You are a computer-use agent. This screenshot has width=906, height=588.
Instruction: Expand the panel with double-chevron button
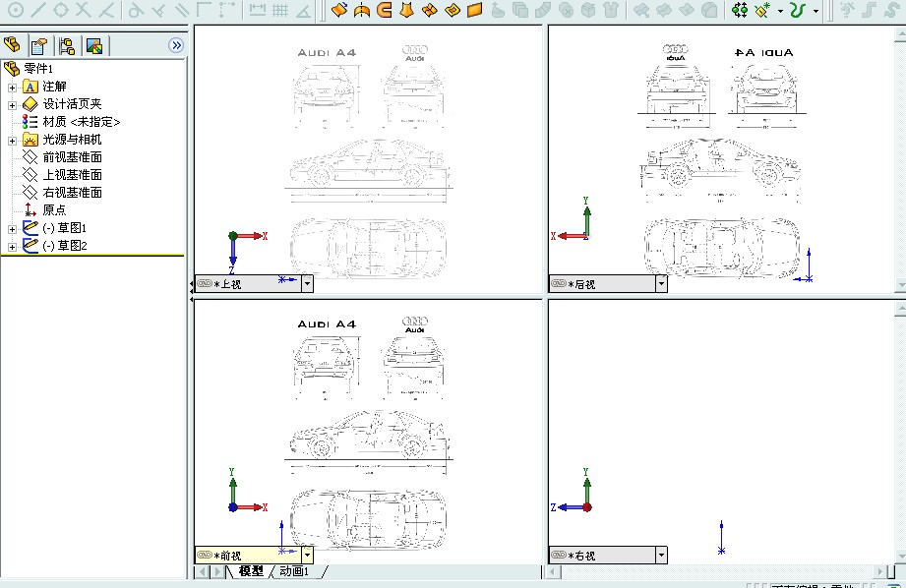176,45
